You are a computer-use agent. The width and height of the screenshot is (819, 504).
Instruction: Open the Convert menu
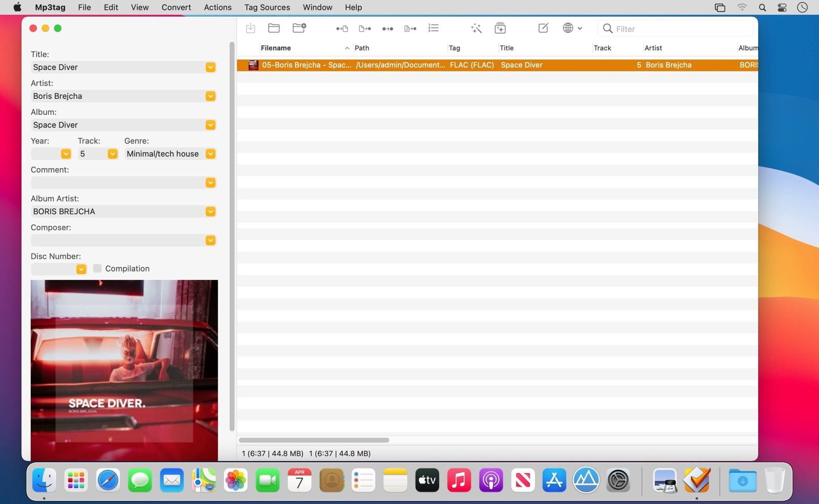tap(176, 7)
